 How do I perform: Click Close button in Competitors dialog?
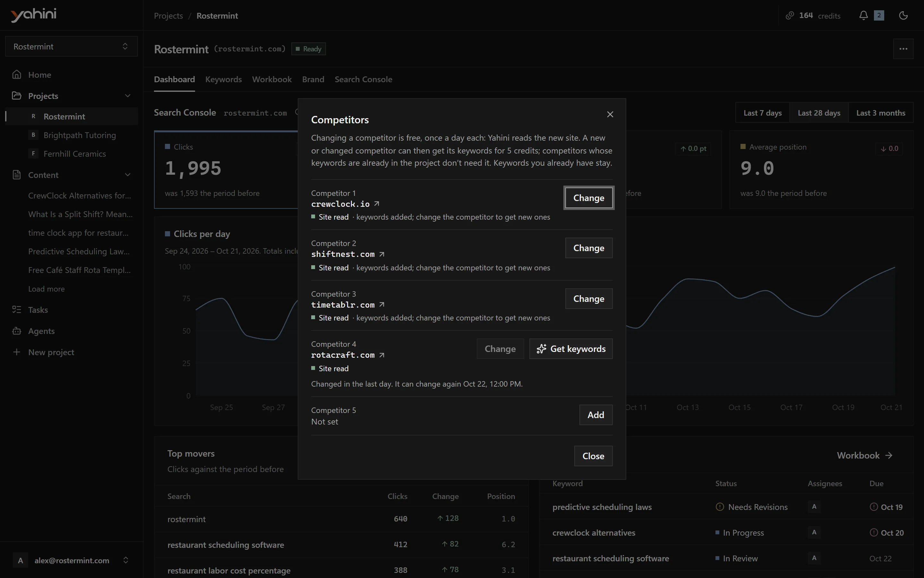pyautogui.click(x=593, y=456)
